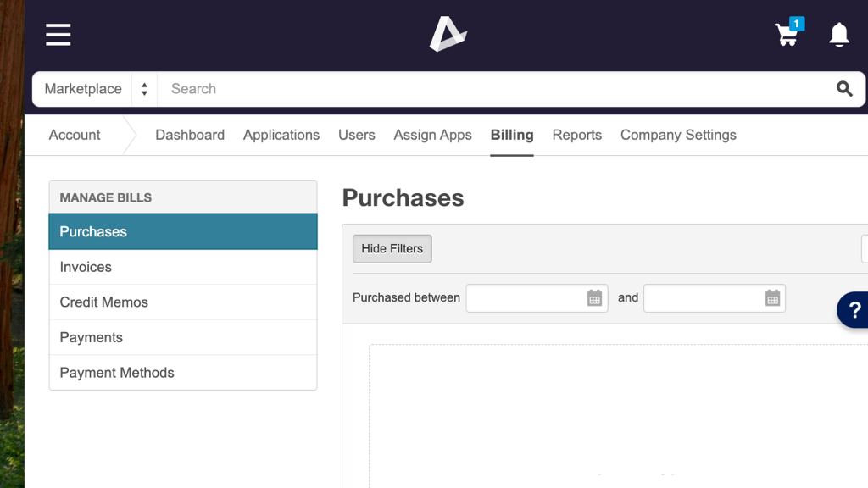Open the shopping cart
868x488 pixels.
[788, 33]
